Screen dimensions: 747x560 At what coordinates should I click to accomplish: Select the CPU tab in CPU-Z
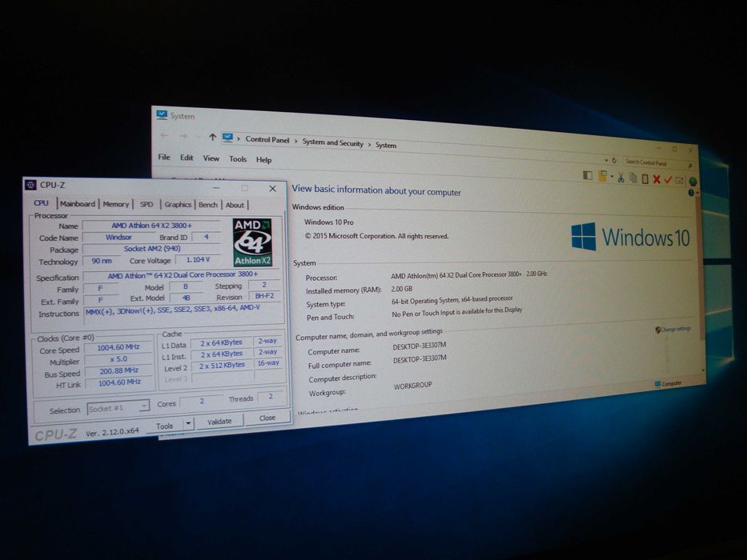pyautogui.click(x=41, y=203)
